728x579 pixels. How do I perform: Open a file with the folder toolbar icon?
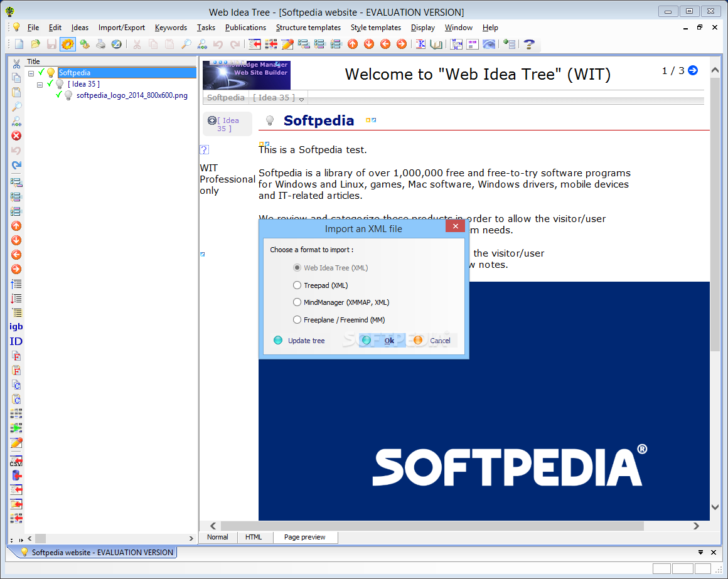point(35,44)
